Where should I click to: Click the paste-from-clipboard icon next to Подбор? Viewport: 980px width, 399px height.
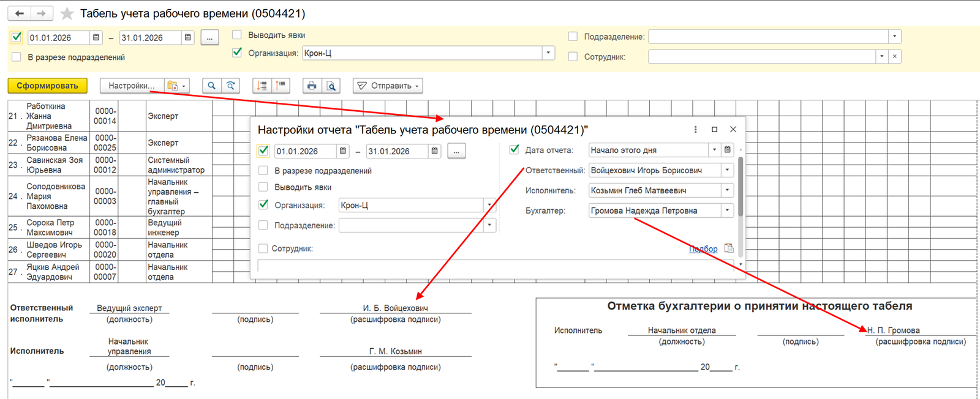click(729, 248)
